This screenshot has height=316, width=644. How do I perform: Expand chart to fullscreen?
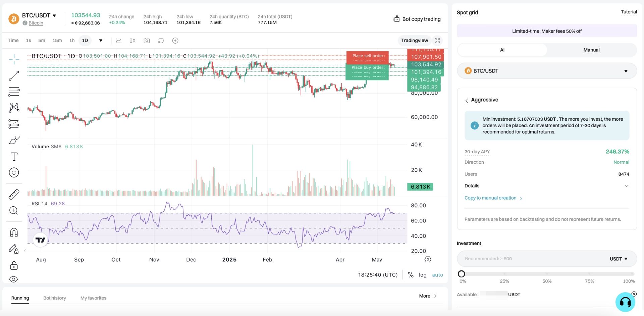pyautogui.click(x=437, y=41)
